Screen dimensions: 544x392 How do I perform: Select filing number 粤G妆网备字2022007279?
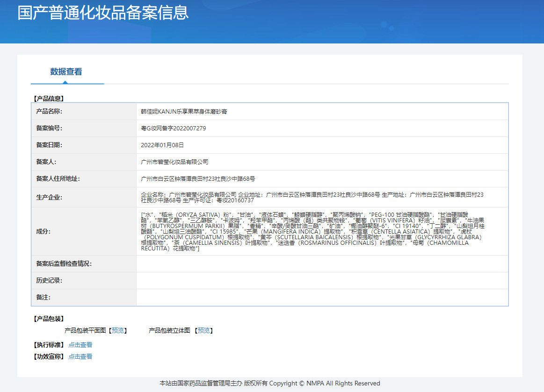click(174, 128)
